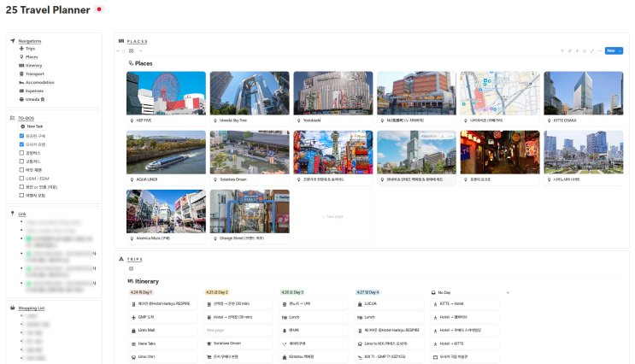Click the Japan flag icon beside page title

(99, 9)
